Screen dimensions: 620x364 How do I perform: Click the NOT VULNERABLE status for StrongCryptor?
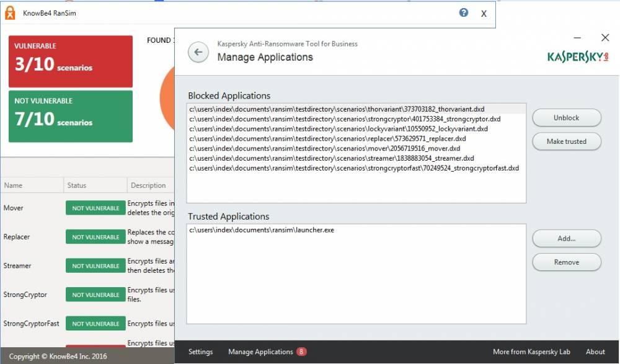click(x=95, y=295)
